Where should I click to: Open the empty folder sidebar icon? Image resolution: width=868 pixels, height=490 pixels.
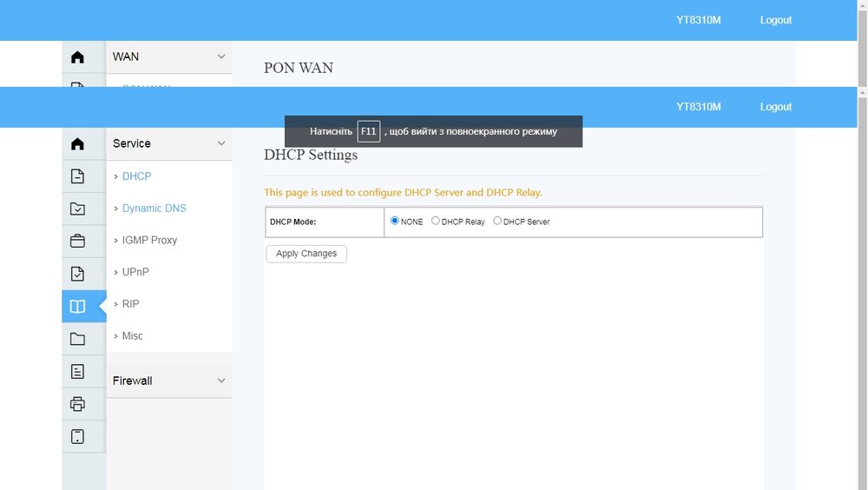(x=77, y=339)
